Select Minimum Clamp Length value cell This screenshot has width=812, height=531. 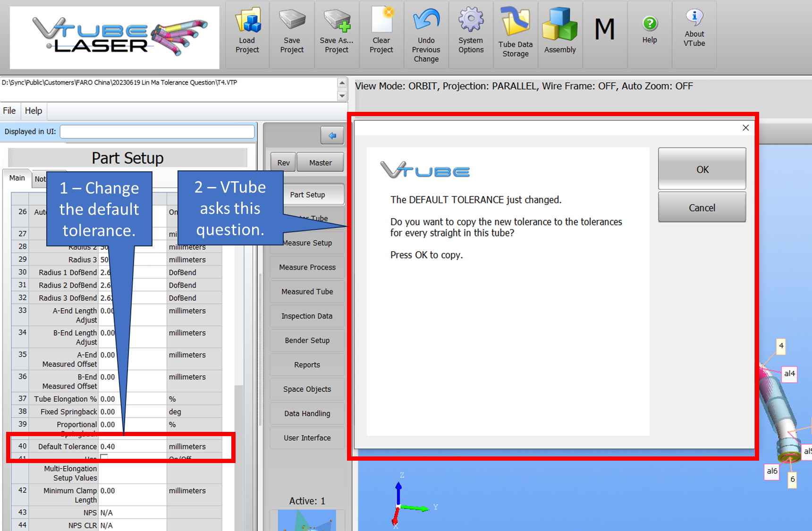point(132,495)
